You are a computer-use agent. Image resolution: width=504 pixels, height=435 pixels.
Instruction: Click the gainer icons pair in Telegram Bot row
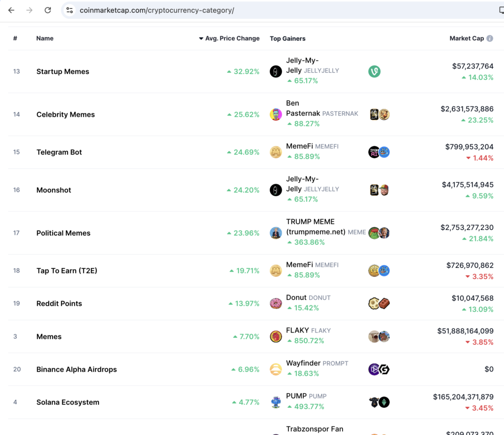[379, 152]
